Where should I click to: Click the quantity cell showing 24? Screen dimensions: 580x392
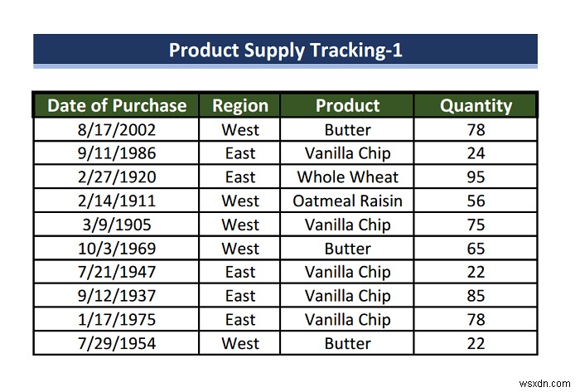(x=476, y=153)
